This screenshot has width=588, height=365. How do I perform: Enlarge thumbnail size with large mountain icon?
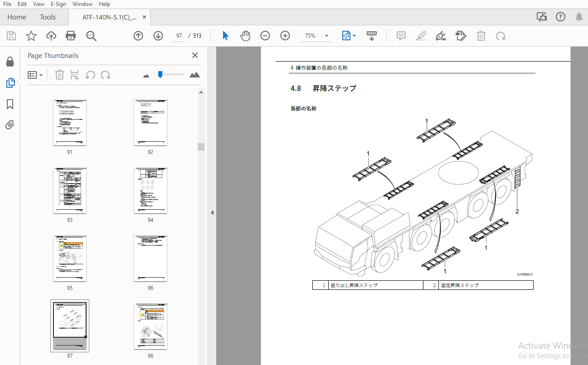[194, 75]
